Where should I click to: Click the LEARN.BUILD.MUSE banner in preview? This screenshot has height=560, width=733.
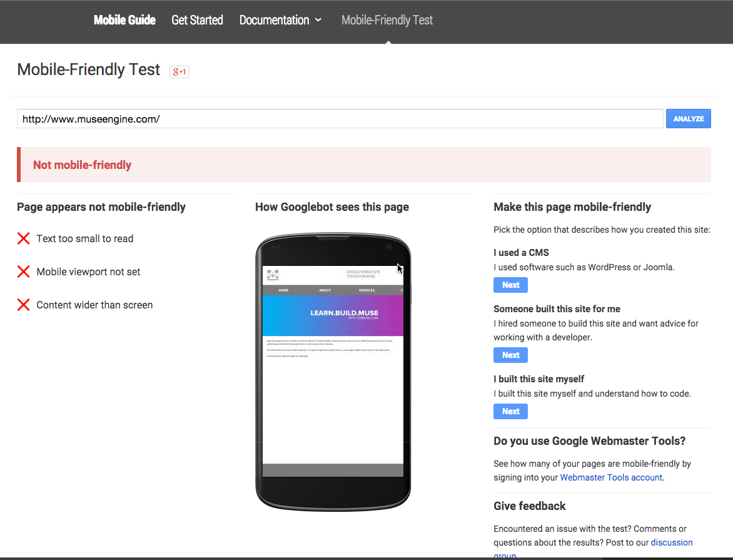(x=333, y=315)
